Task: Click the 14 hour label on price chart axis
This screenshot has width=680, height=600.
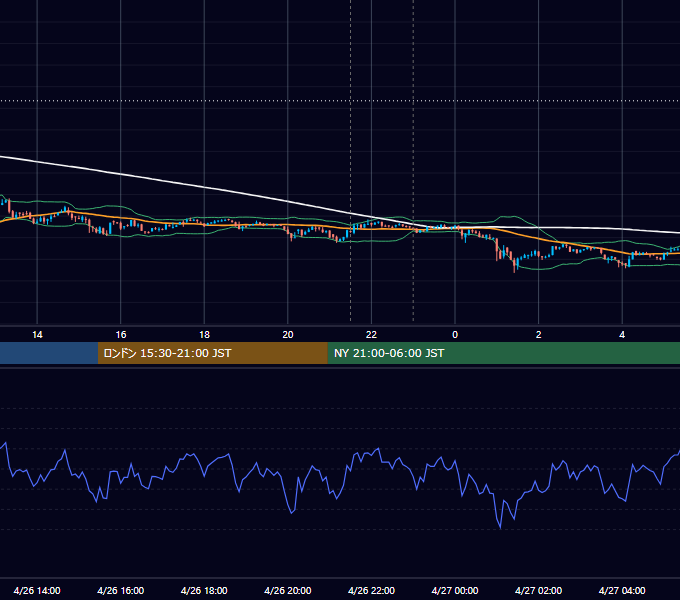Action: (37, 335)
